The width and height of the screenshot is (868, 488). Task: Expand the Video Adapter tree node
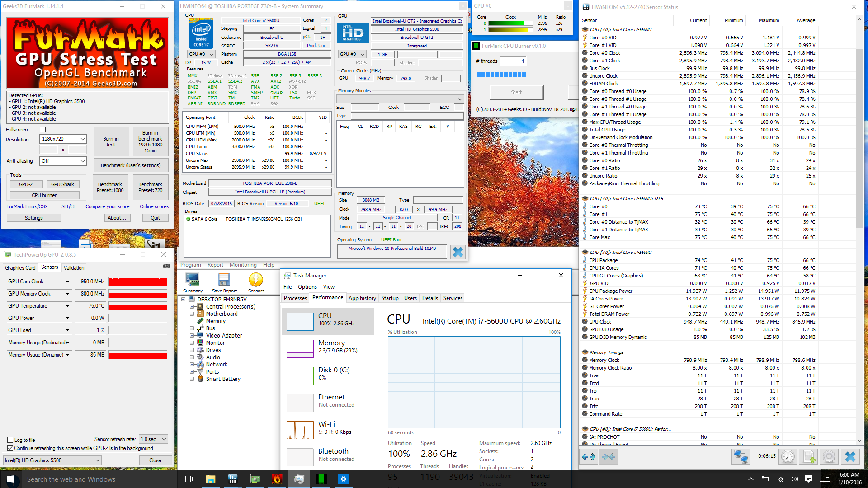point(192,336)
